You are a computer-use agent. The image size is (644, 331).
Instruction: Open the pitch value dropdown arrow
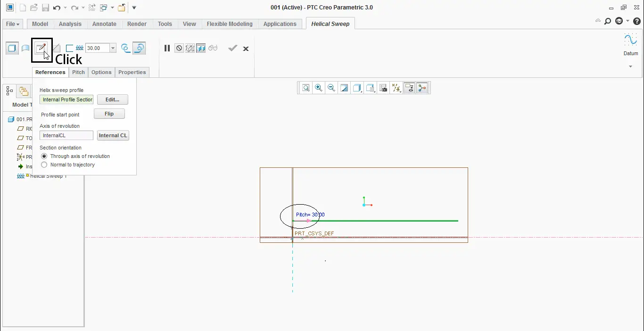(113, 48)
